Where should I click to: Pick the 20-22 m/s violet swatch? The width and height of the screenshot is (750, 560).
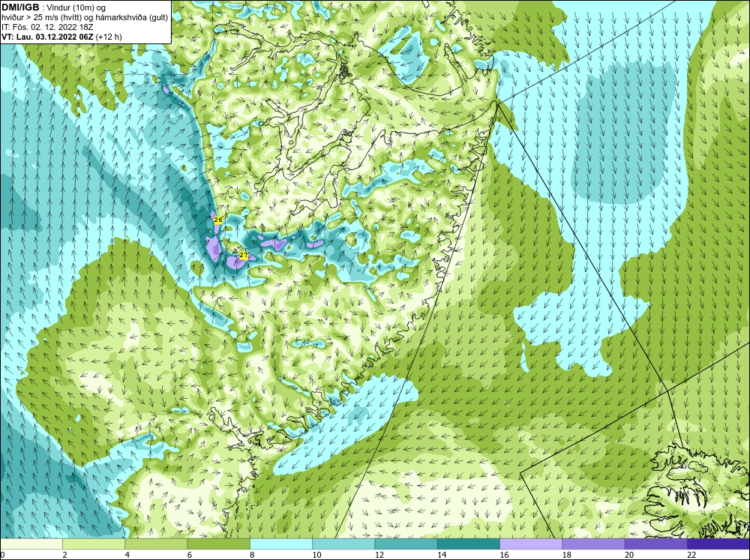656,544
